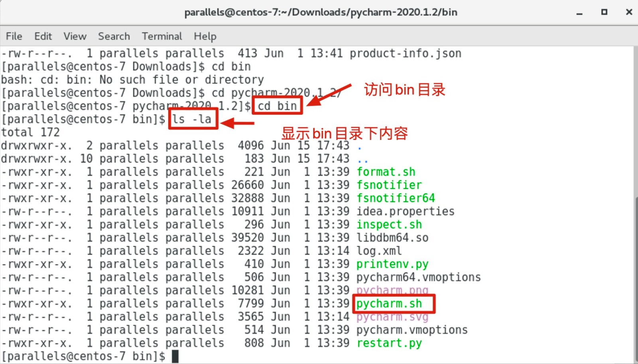
Task: Click the pycharm64.vmoptions file name
Action: (x=419, y=277)
